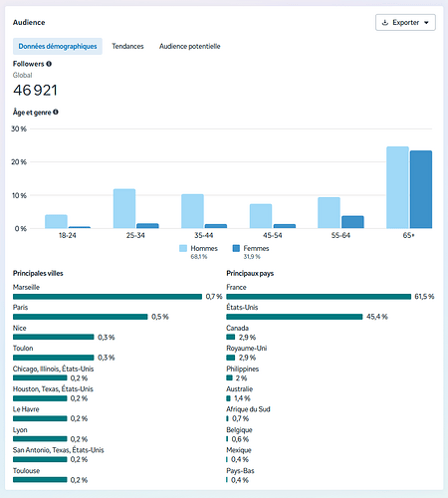The image size is (448, 498).
Task: Select the 25-34 Hommes bar
Action: (124, 209)
